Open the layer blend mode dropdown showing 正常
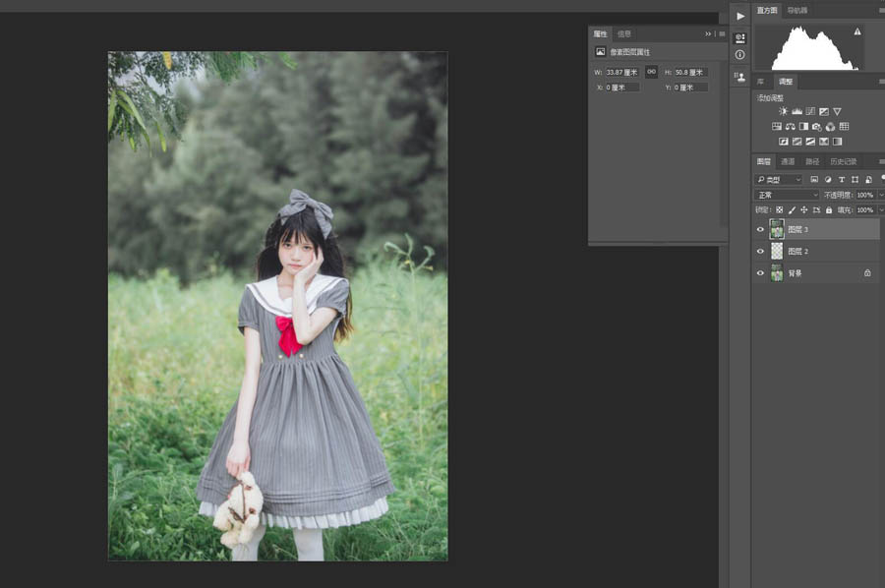This screenshot has width=885, height=588. [787, 195]
